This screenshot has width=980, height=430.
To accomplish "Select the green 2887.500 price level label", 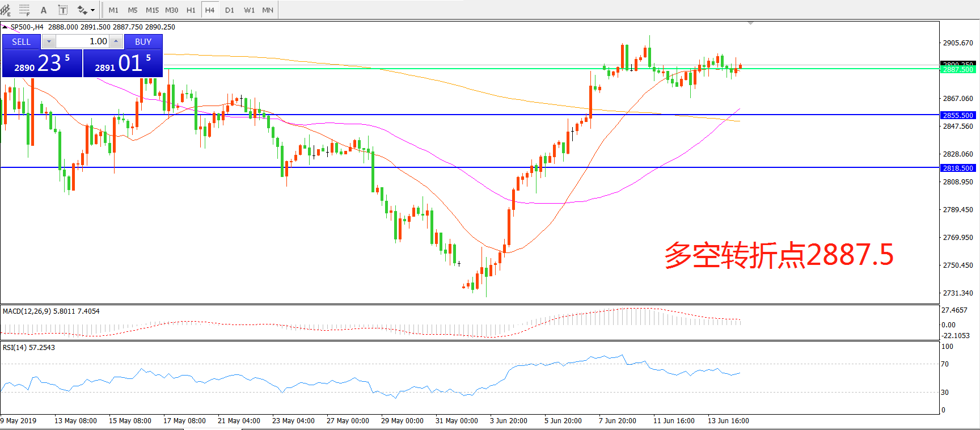I will [957, 69].
